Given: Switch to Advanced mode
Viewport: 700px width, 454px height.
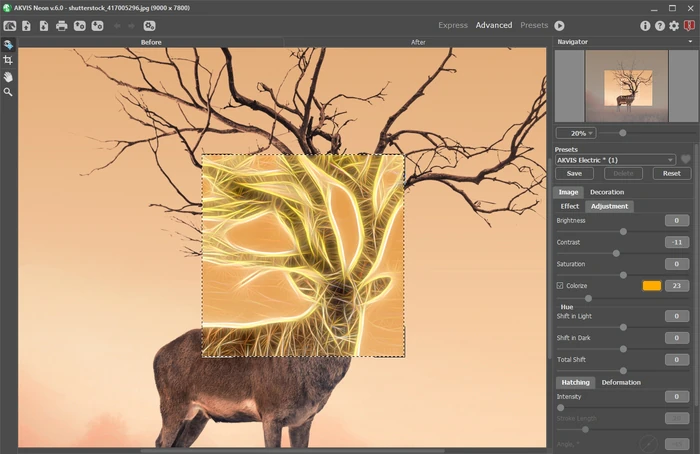Looking at the screenshot, I should [494, 25].
